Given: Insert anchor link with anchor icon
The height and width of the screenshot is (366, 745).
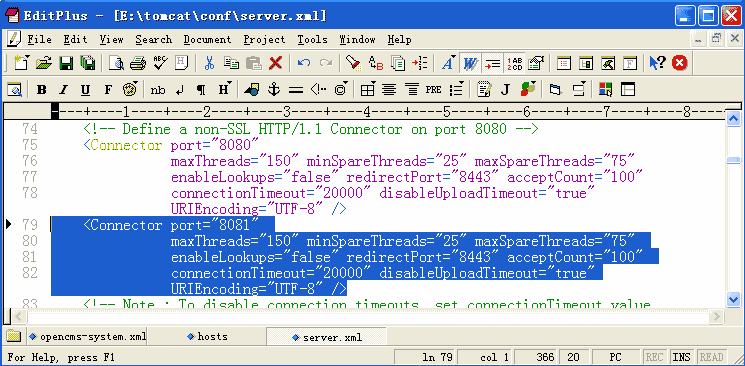Looking at the screenshot, I should (274, 89).
